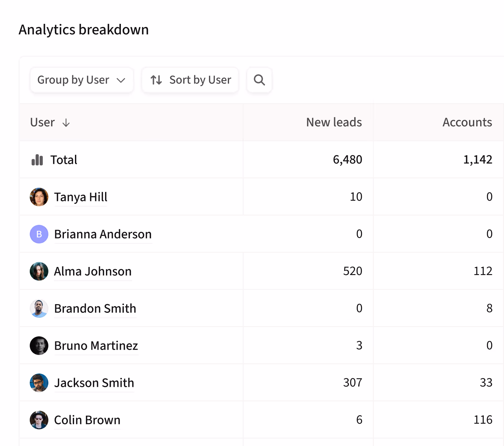Click Alma Johnson's new leads value 520
This screenshot has height=446, width=504.
(x=353, y=271)
